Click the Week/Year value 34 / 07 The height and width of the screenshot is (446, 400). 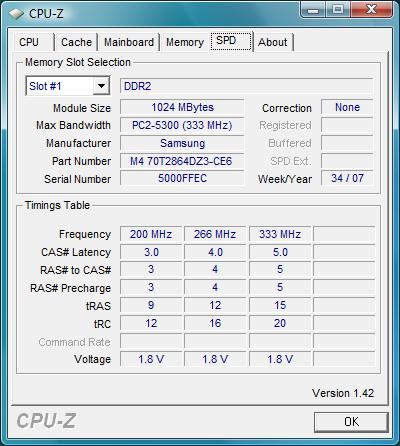pyautogui.click(x=347, y=178)
